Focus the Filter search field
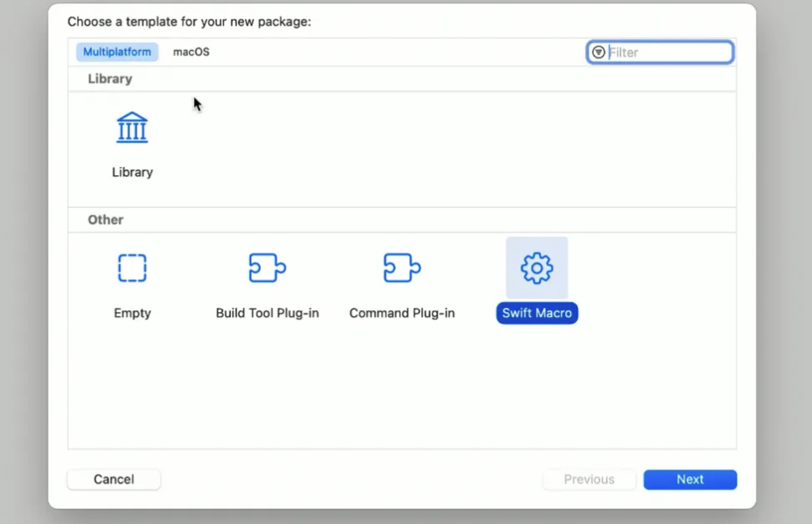 tap(660, 53)
